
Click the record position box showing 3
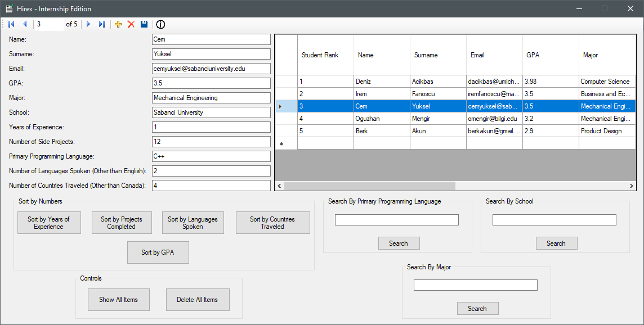(x=50, y=24)
